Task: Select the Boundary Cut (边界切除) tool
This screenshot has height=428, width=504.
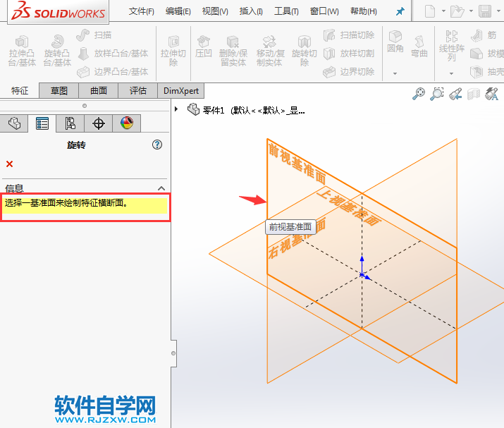Action: (349, 72)
